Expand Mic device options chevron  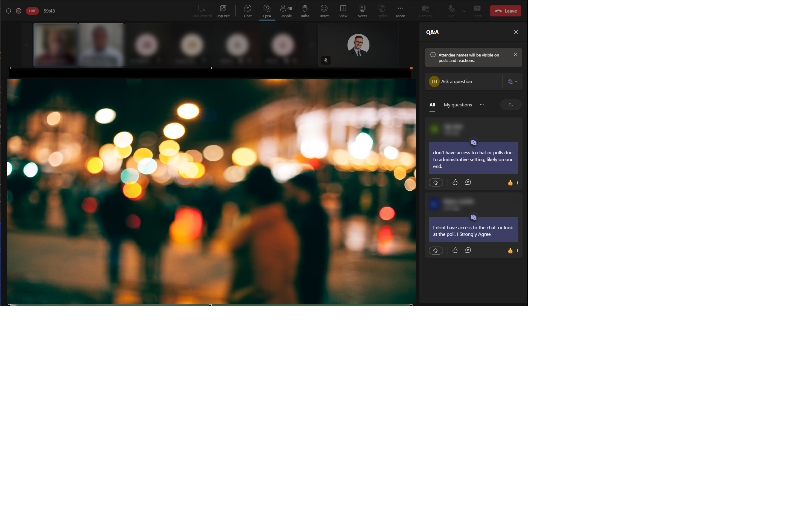coord(463,11)
